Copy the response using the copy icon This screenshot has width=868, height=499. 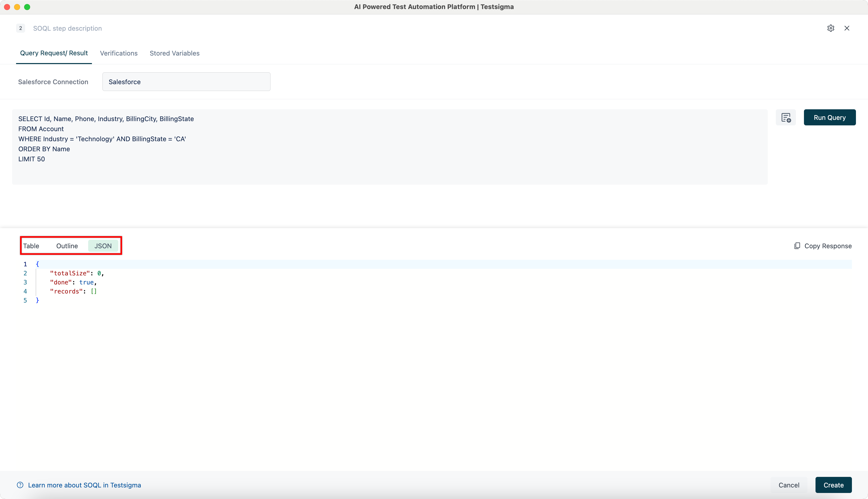pyautogui.click(x=797, y=246)
